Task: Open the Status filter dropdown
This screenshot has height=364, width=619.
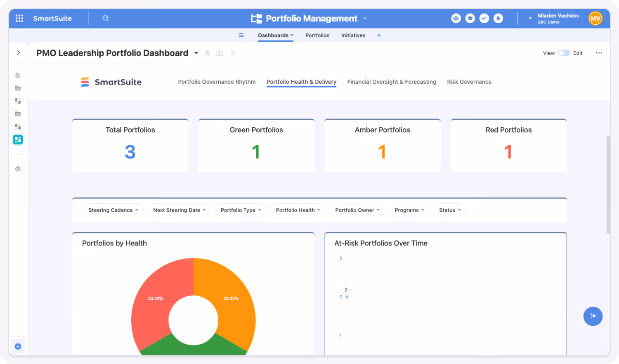Action: coord(449,210)
